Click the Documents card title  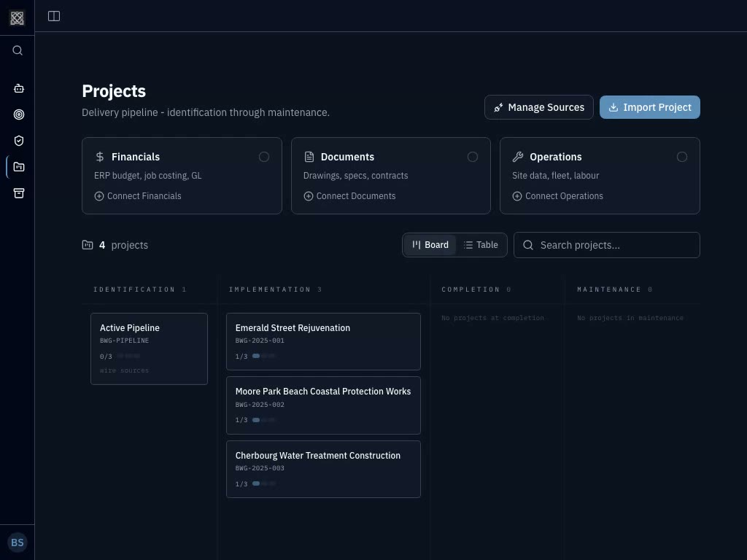(348, 157)
